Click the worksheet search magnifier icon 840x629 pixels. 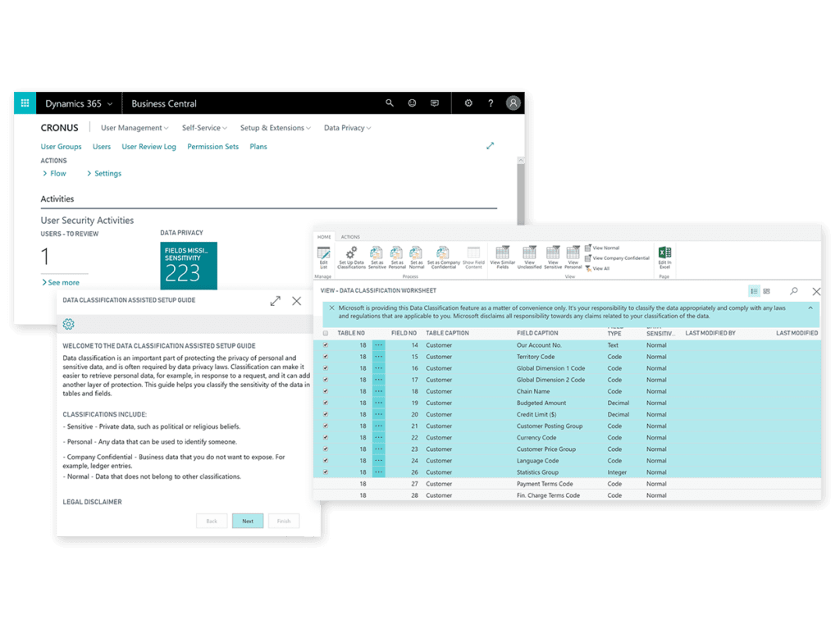[x=793, y=291]
